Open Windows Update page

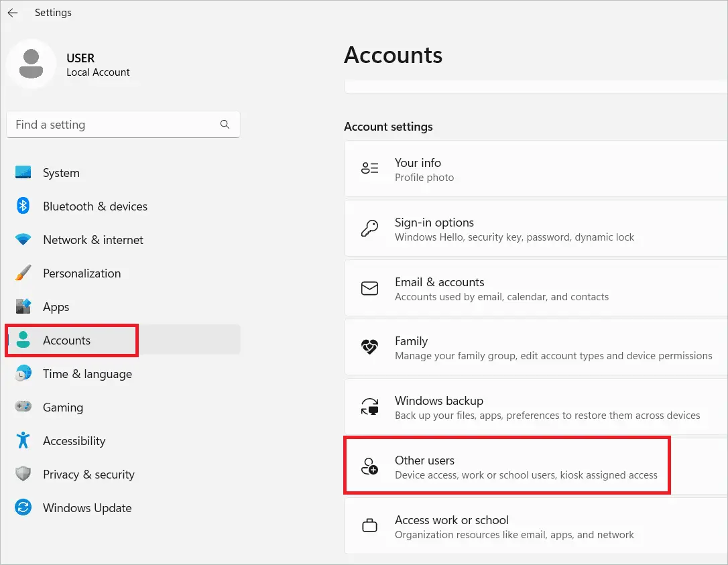[x=123, y=507]
